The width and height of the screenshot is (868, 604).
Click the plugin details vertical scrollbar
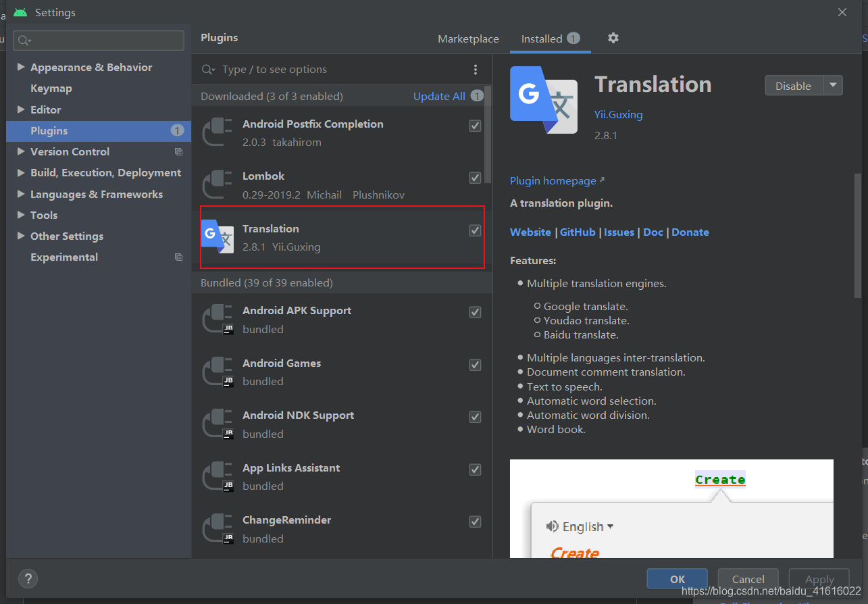click(x=858, y=235)
